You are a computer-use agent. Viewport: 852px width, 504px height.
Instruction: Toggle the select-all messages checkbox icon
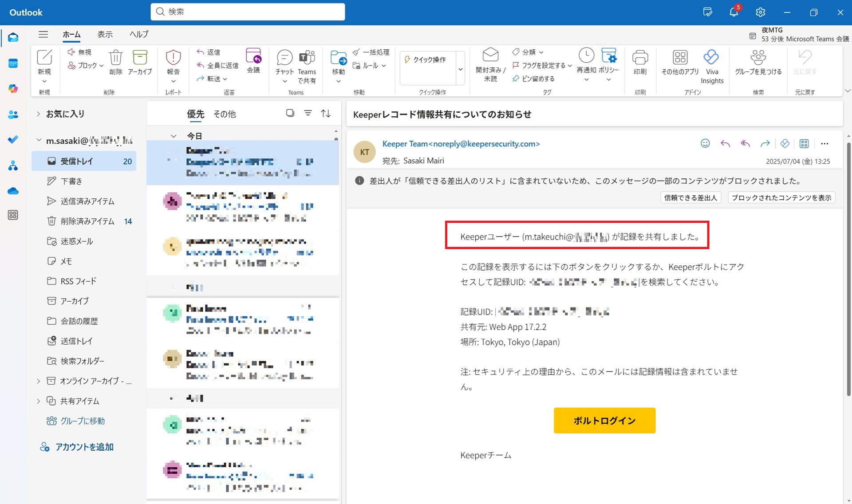tap(290, 113)
